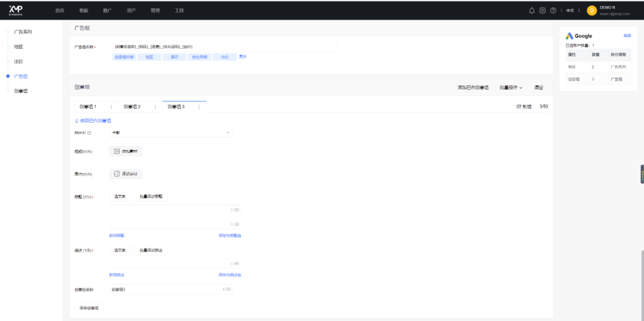Click the image add-material button
644x321 pixels.
[x=126, y=174]
